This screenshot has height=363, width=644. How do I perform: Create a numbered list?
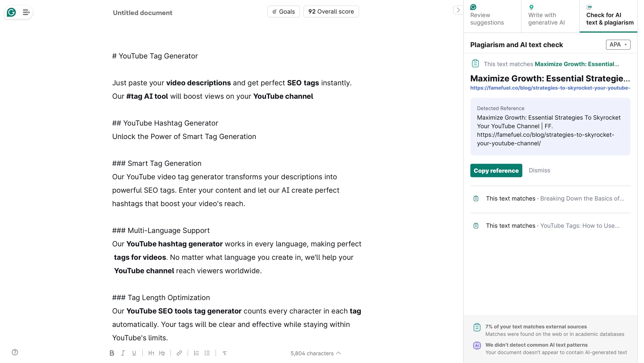coord(197,353)
